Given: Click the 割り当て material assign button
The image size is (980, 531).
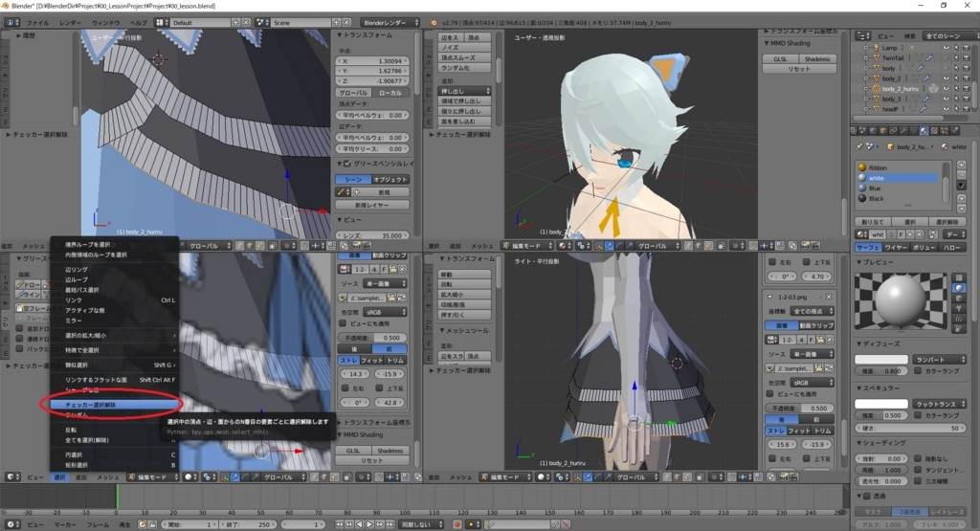Looking at the screenshot, I should point(873,222).
